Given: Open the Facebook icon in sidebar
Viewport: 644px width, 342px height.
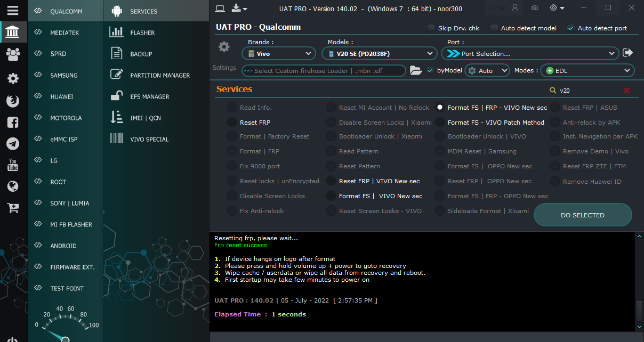Looking at the screenshot, I should [13, 123].
